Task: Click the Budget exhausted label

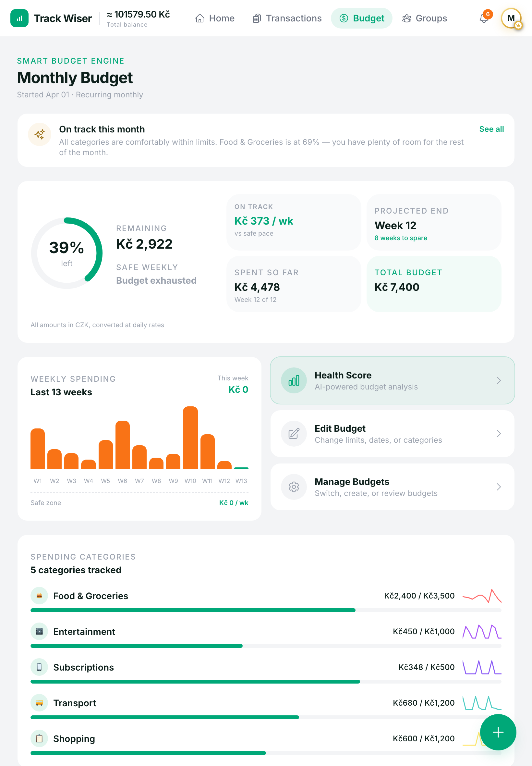Action: 156,280
